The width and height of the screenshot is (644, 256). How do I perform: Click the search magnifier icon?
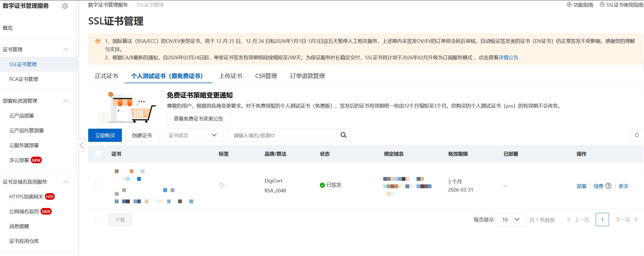(x=343, y=135)
